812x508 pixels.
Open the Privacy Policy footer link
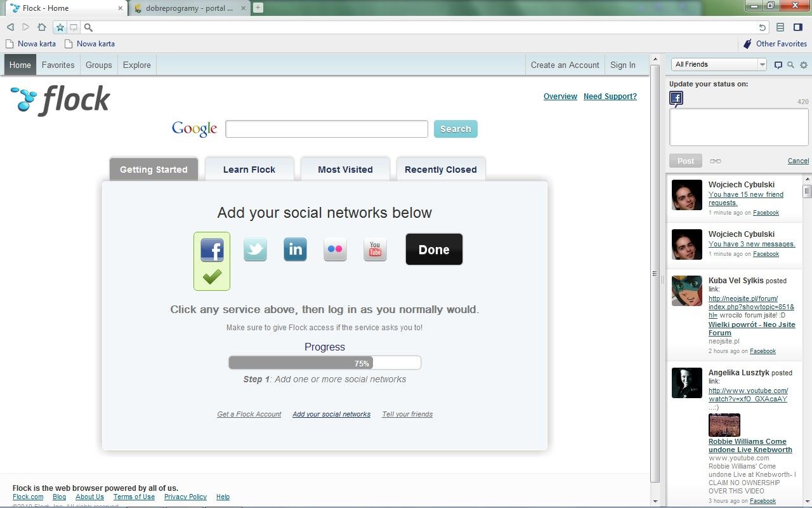coord(185,497)
